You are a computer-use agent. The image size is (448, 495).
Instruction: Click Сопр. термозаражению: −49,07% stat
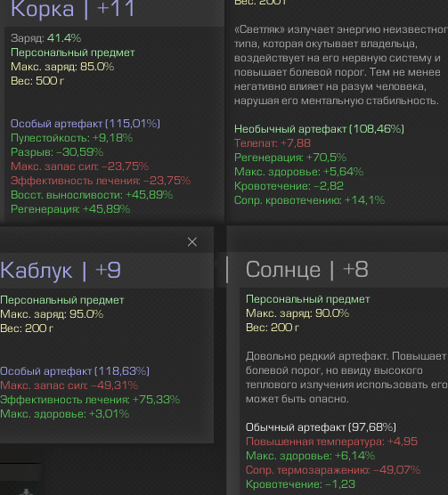[x=333, y=470]
